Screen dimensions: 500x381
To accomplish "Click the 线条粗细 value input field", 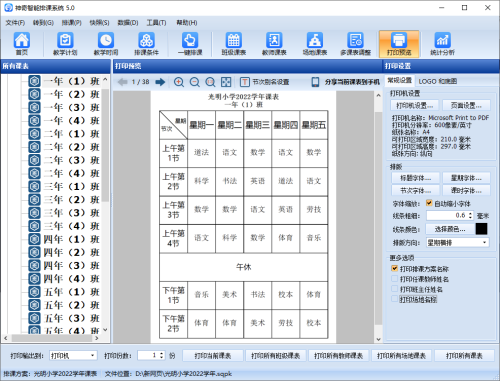I will (x=447, y=216).
